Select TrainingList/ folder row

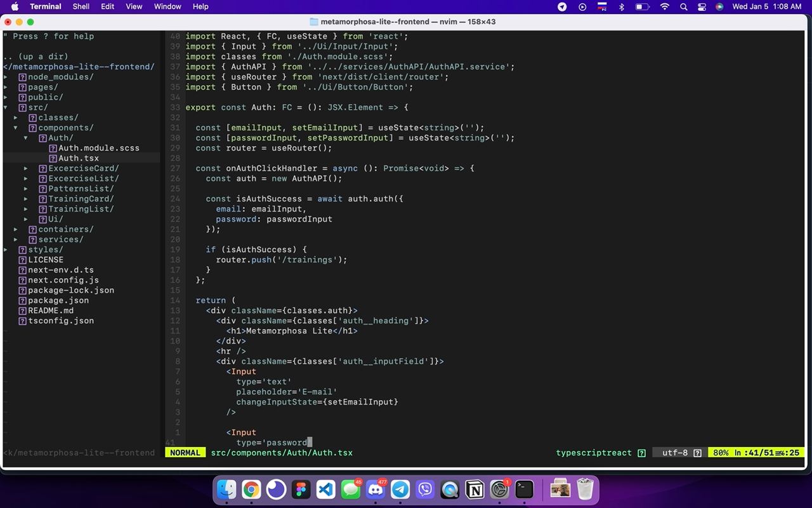[81, 209]
